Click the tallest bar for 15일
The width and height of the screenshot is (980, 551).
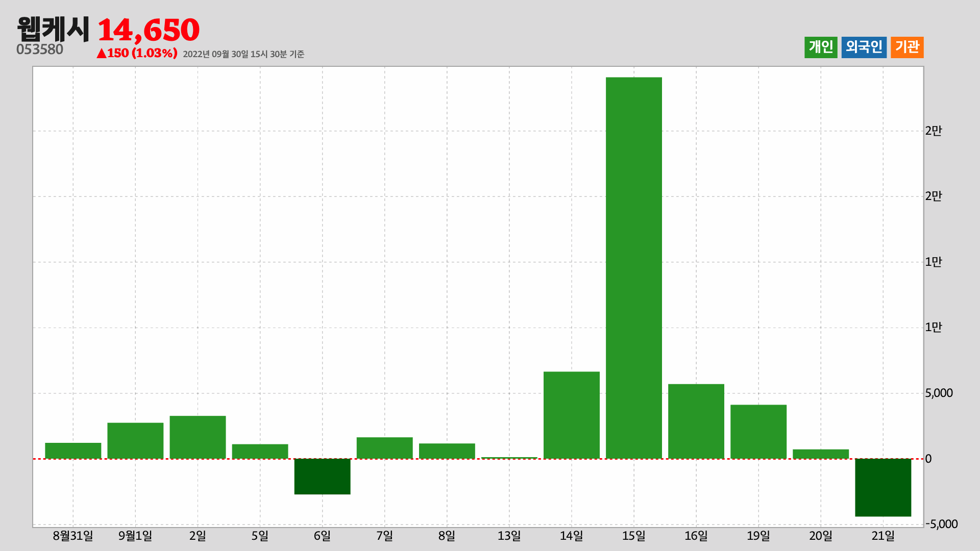(x=633, y=268)
